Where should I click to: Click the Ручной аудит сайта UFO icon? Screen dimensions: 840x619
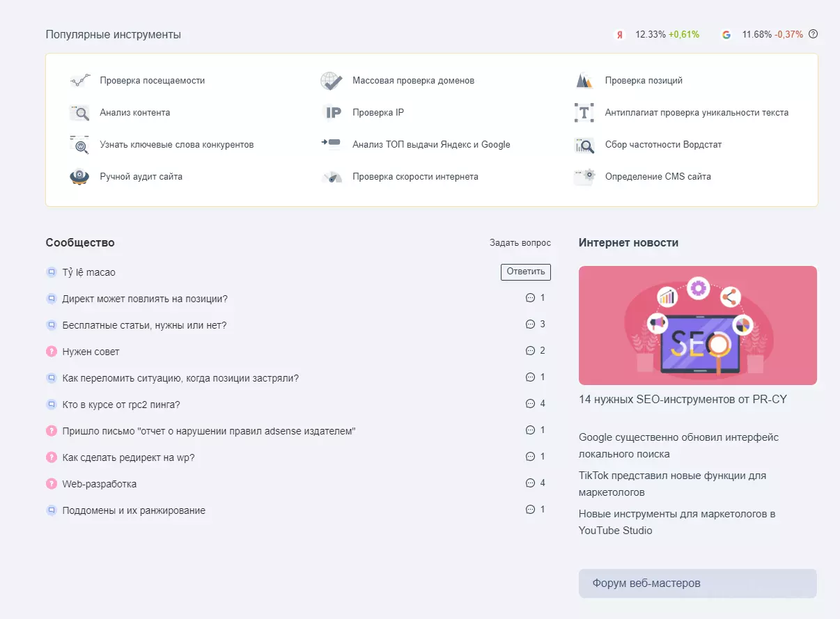click(x=80, y=176)
